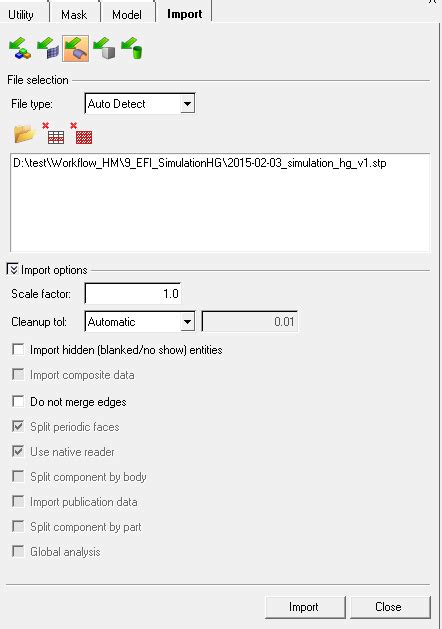The height and width of the screenshot is (629, 442).
Task: Select the Import Model icon
Action: tap(20, 49)
